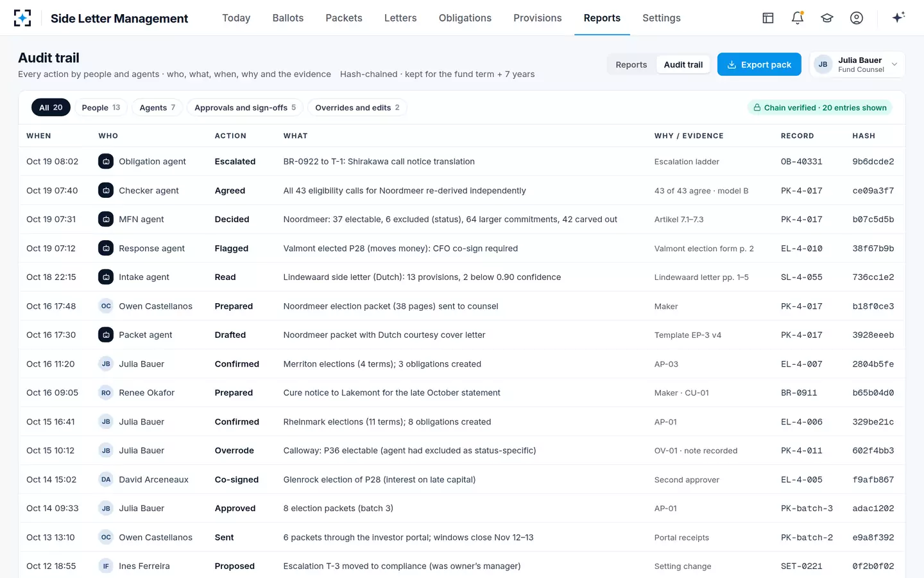This screenshot has width=924, height=578.
Task: Click Owen Castellanos avatar on Oct 16 row
Action: [x=106, y=306]
